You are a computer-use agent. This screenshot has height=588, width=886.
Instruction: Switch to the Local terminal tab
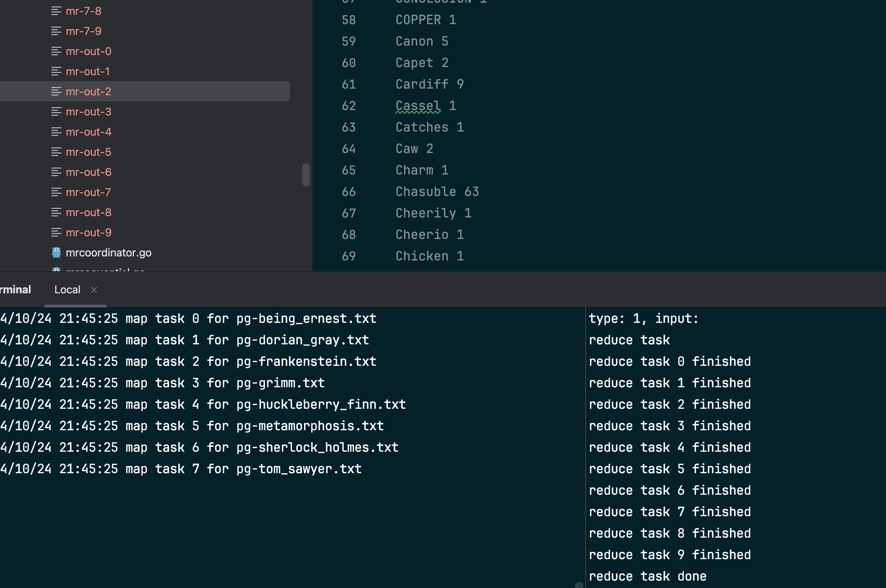[x=67, y=290]
